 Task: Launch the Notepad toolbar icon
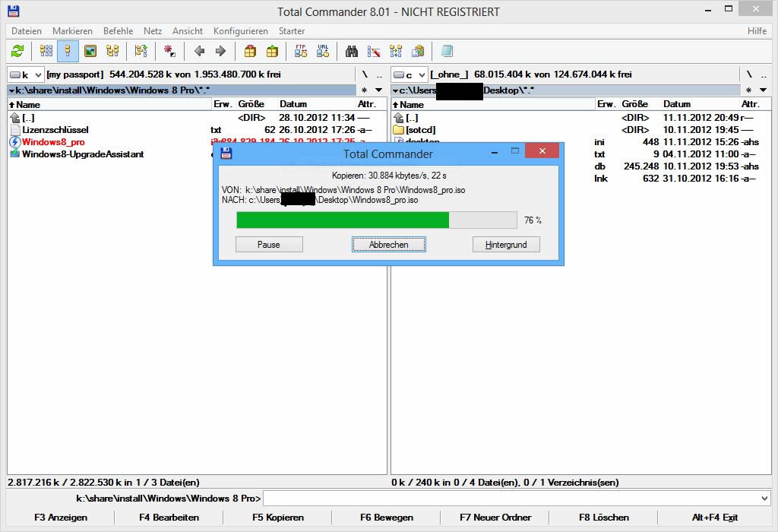[x=447, y=51]
